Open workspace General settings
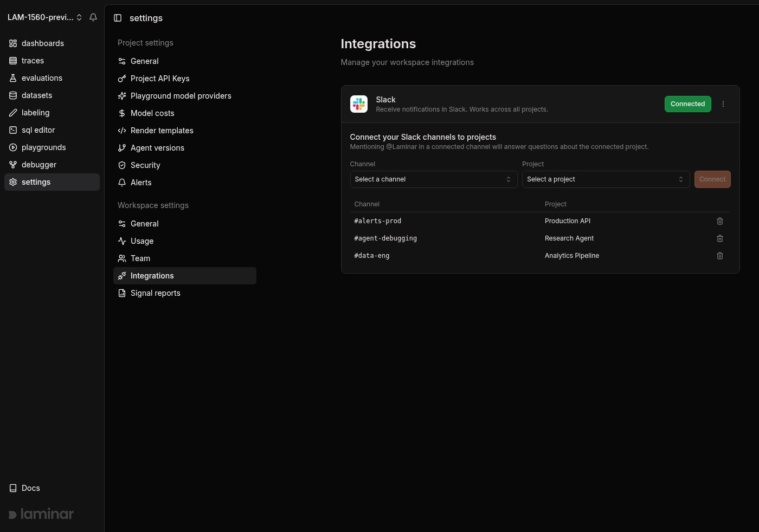This screenshot has height=532, width=759. tap(185, 224)
